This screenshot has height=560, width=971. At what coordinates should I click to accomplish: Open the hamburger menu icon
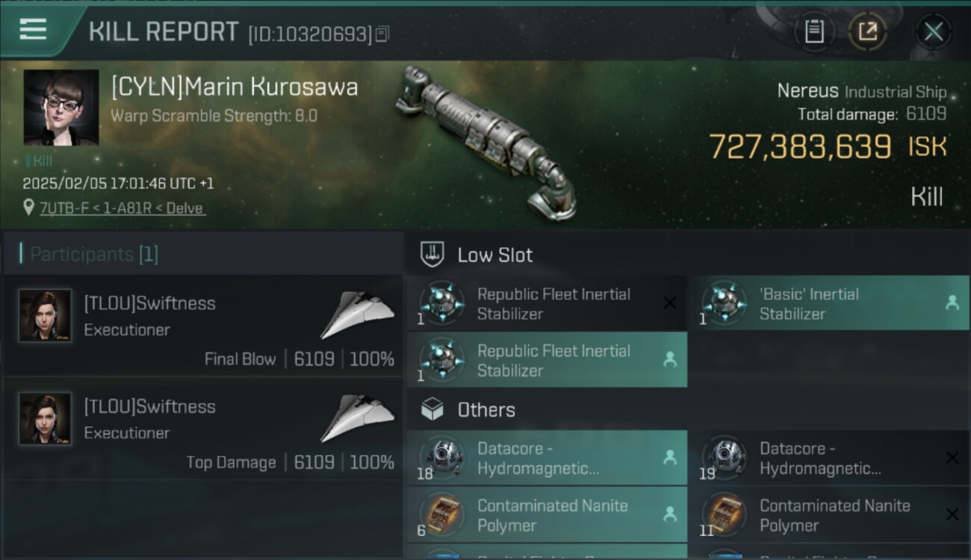point(33,30)
